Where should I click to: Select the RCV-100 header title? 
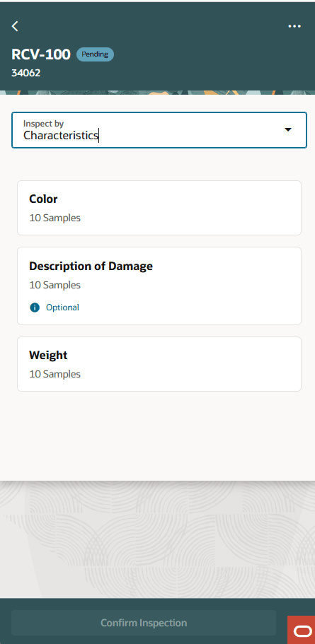pos(41,54)
